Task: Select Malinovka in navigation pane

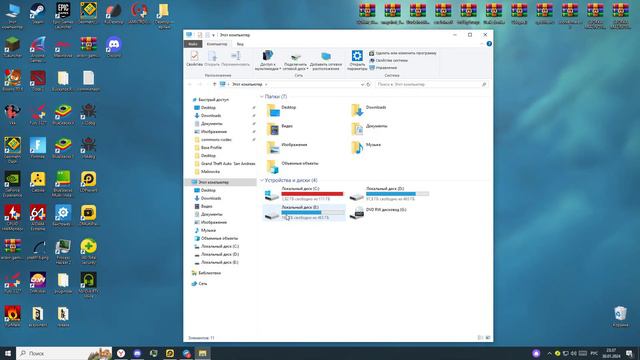Action: [x=211, y=171]
